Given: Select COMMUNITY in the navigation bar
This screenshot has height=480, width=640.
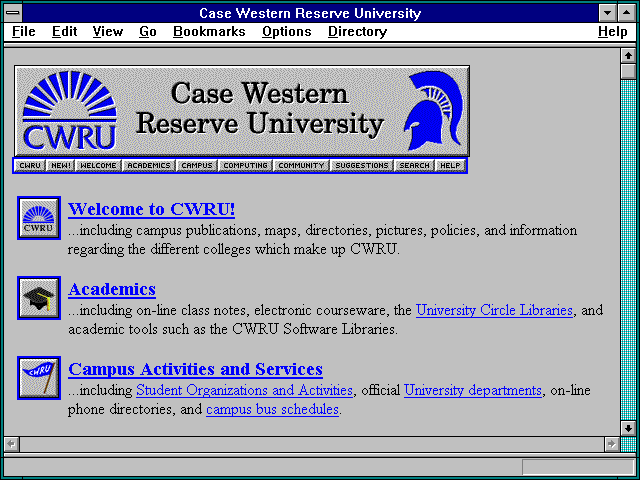Looking at the screenshot, I should pos(301,165).
